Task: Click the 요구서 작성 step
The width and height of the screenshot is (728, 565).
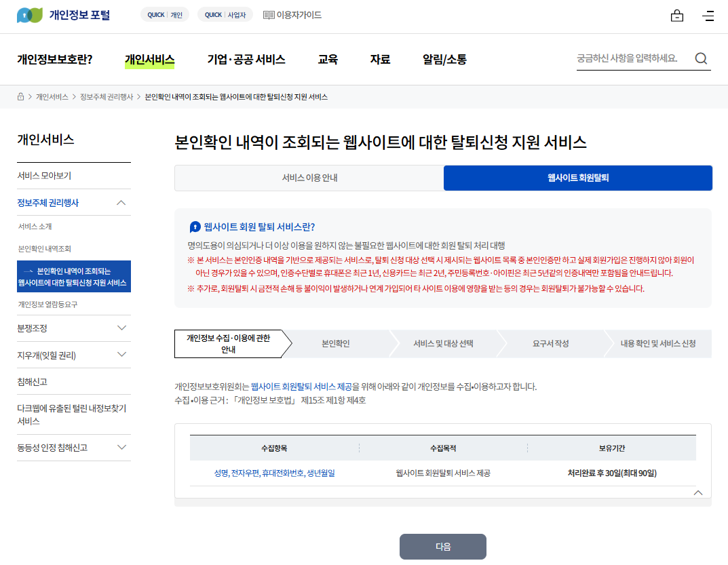Action: [x=551, y=344]
